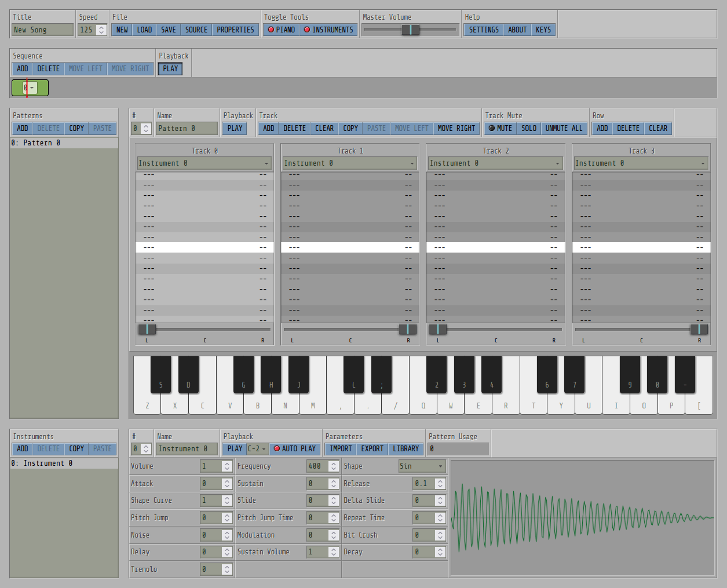This screenshot has width=727, height=588.
Task: Open Track 0 instrument dropdown
Action: pos(204,163)
